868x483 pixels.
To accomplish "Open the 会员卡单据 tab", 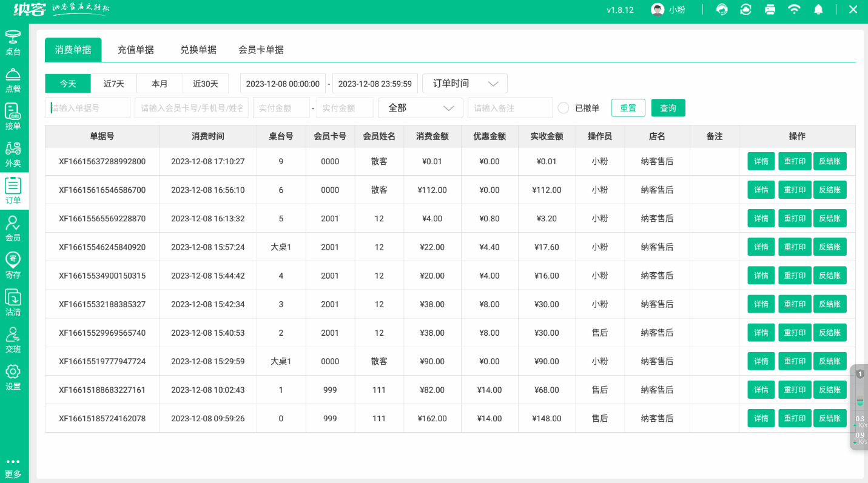I will coord(261,50).
